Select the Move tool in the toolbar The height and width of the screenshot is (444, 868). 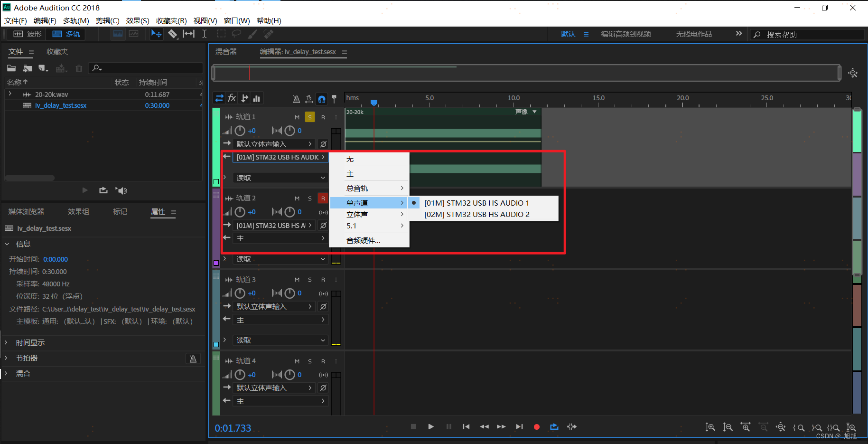pyautogui.click(x=156, y=34)
